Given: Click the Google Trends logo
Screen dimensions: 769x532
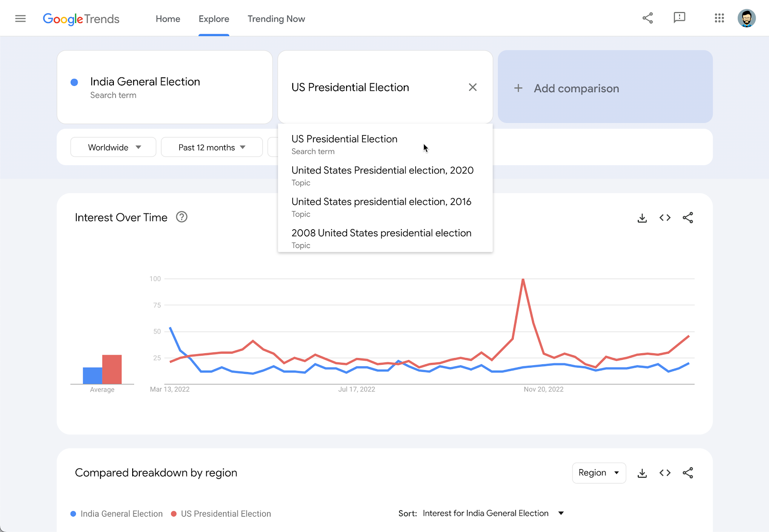Looking at the screenshot, I should click(81, 19).
